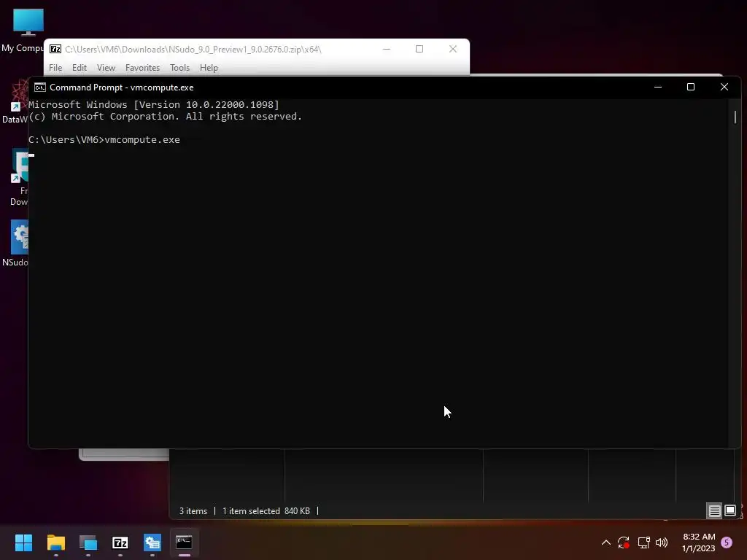Viewport: 747px width, 560px height.
Task: Switch to the 7-Zip taskbar app
Action: click(120, 542)
